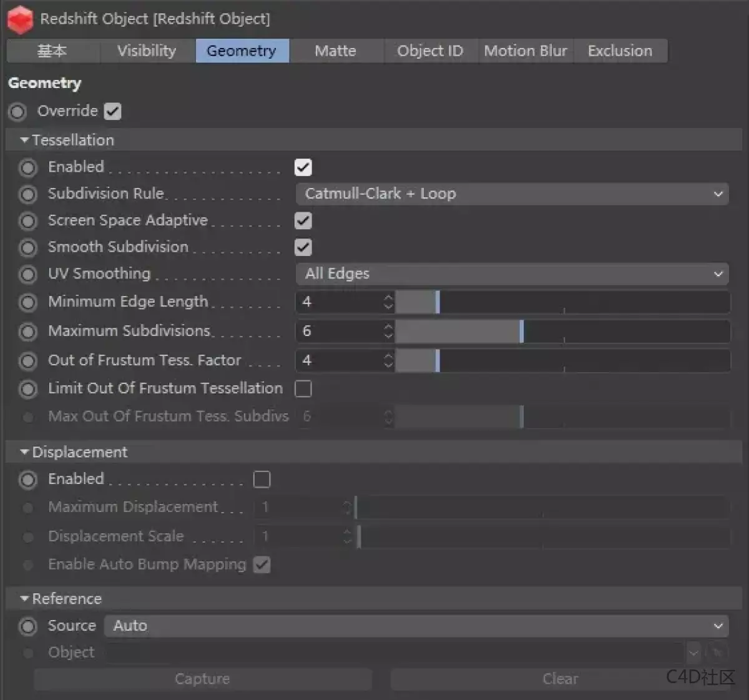Click the override circle for Minimum Edge Length
This screenshot has width=749, height=700.
pyautogui.click(x=28, y=302)
